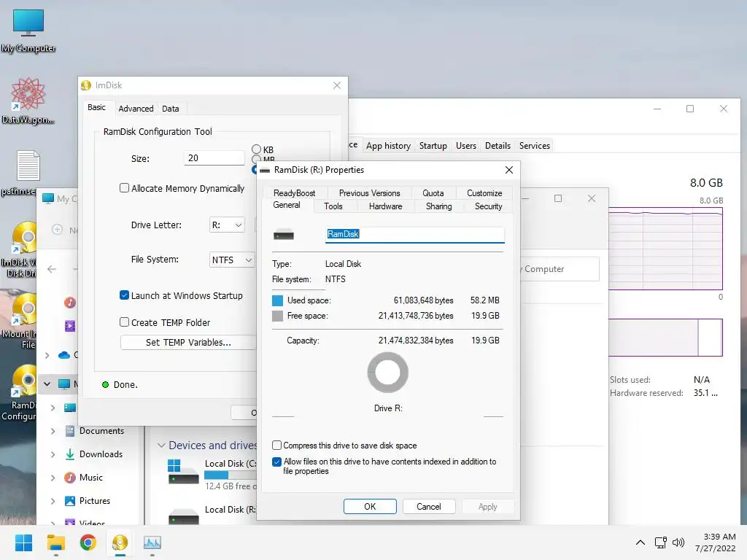Click Pictures icon in Explorer sidebar
Image resolution: width=747 pixels, height=560 pixels.
click(70, 501)
